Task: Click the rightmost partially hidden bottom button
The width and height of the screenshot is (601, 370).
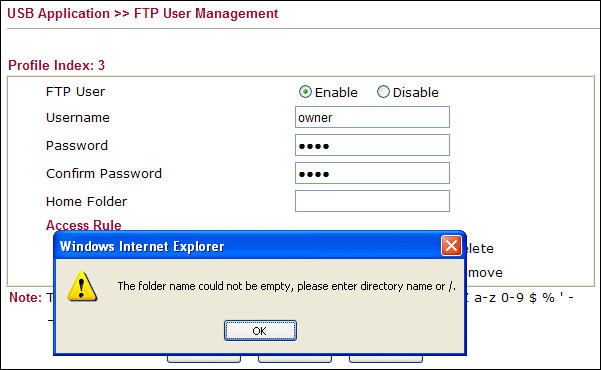Action: click(x=386, y=359)
